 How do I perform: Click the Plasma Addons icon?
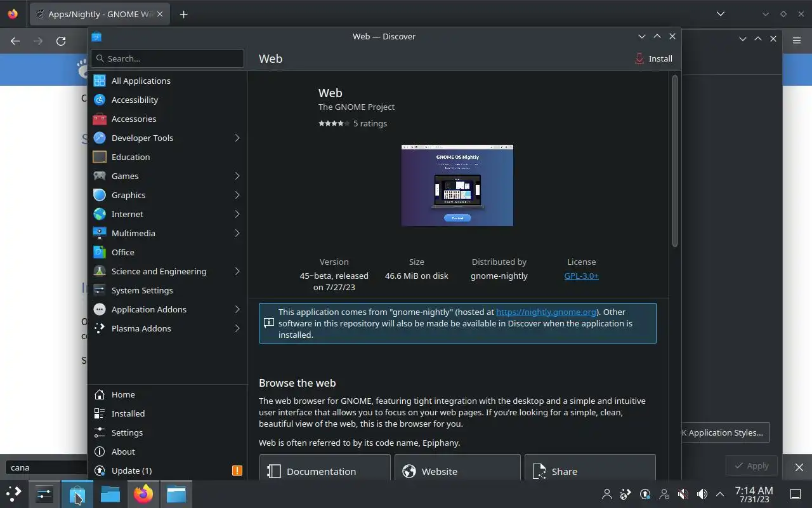(x=99, y=328)
